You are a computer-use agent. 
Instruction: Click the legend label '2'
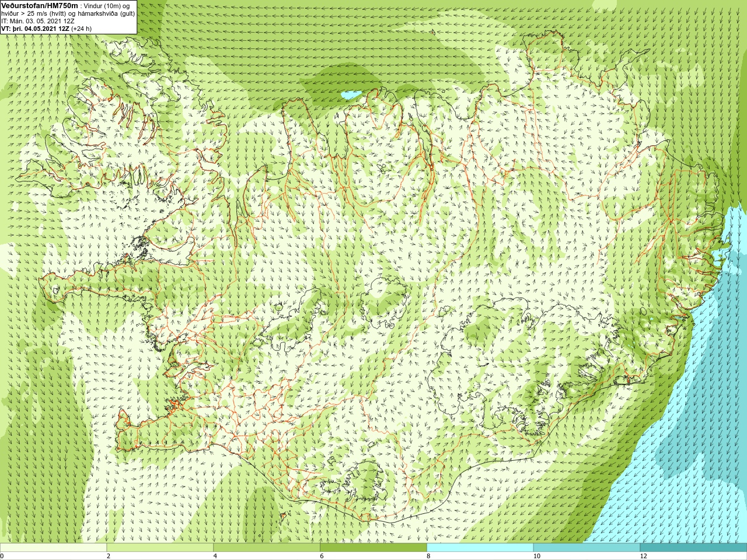click(109, 556)
